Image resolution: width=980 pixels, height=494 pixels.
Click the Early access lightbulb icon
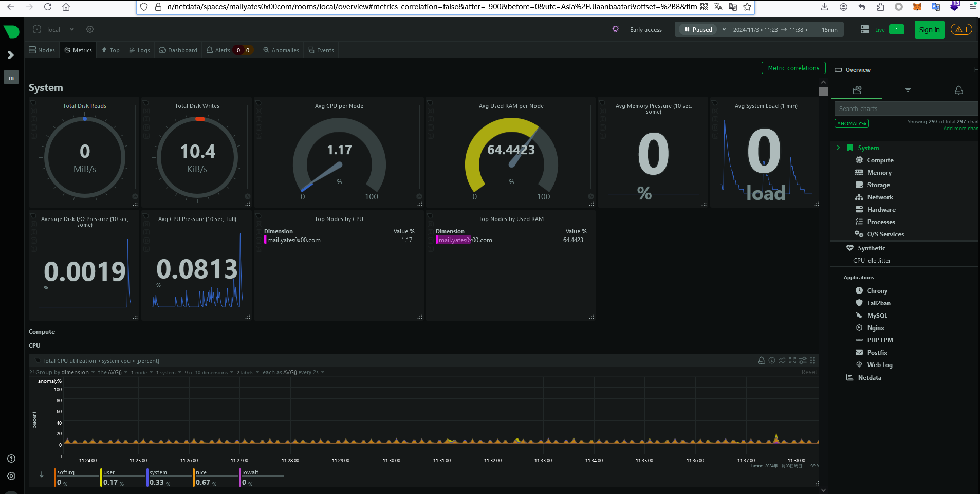point(616,29)
